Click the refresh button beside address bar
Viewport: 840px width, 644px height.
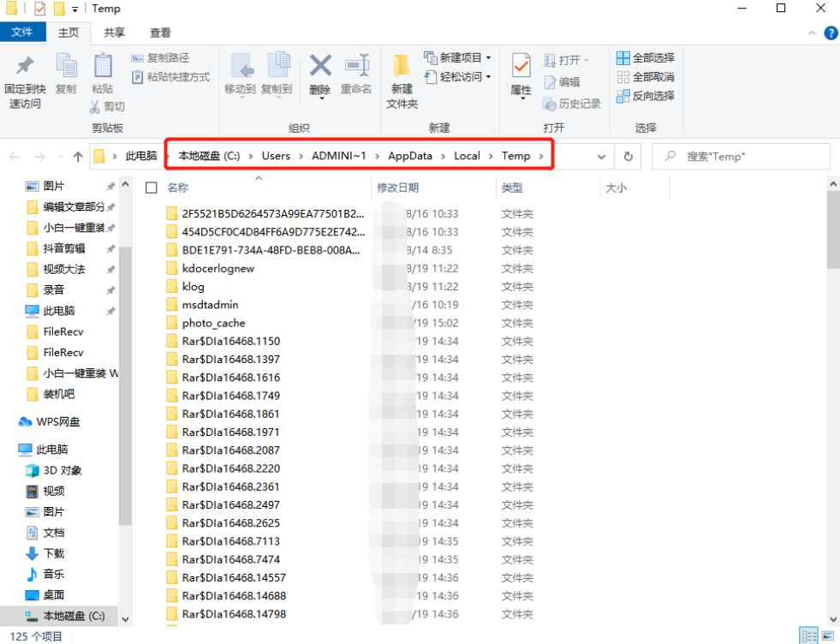(628, 157)
